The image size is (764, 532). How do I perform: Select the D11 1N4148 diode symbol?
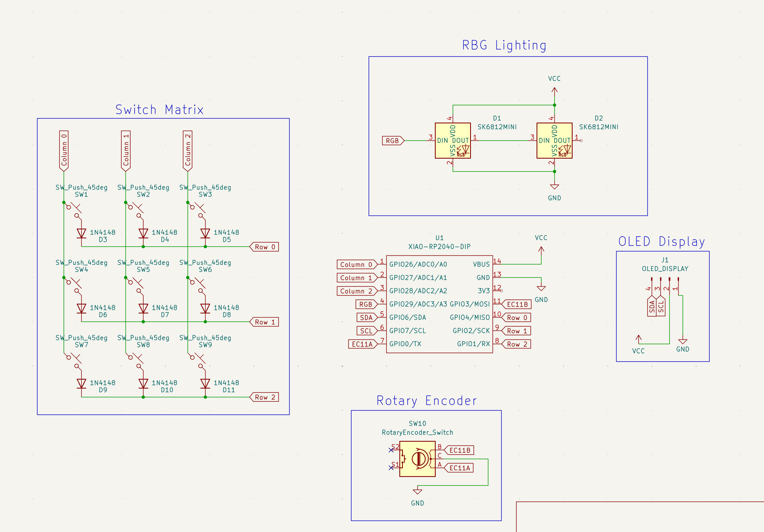[205, 384]
